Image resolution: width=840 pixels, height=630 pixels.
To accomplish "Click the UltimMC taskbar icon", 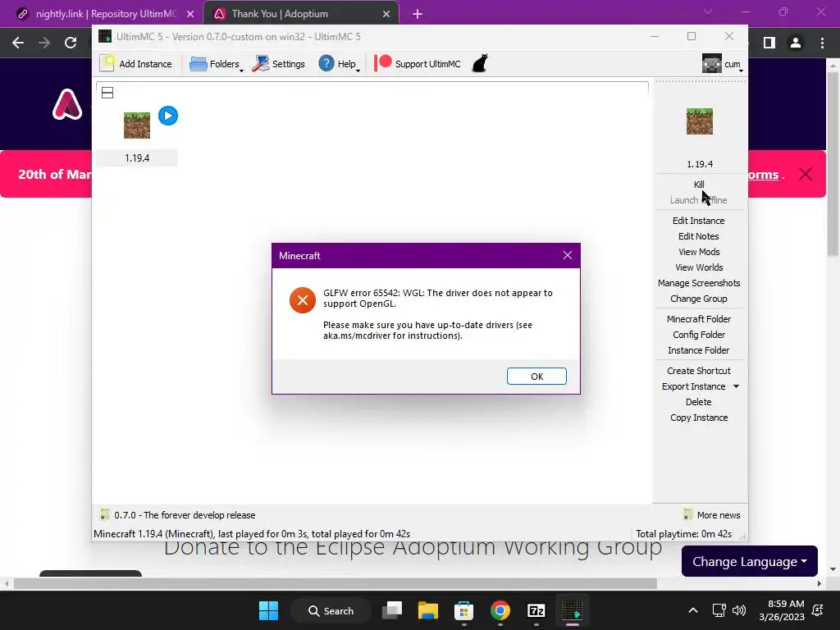I will click(x=572, y=610).
